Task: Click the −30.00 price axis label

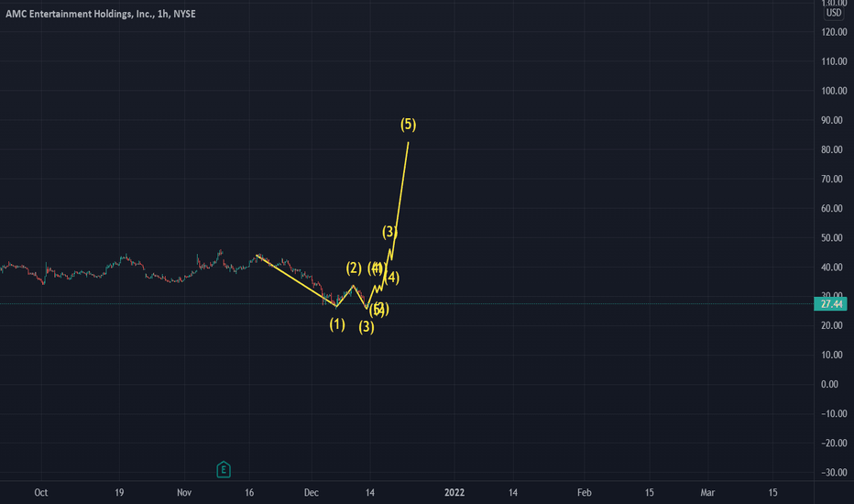Action: pos(834,473)
